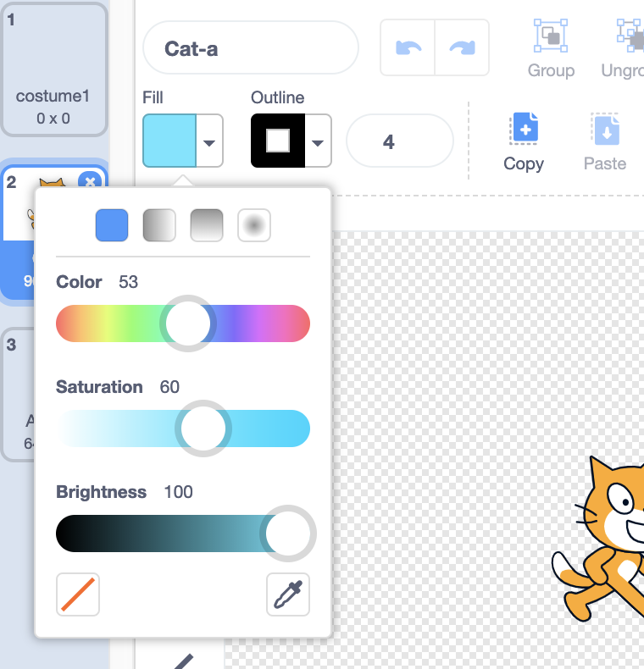Click the Saturation value 60
This screenshot has height=669, width=644.
tap(169, 387)
